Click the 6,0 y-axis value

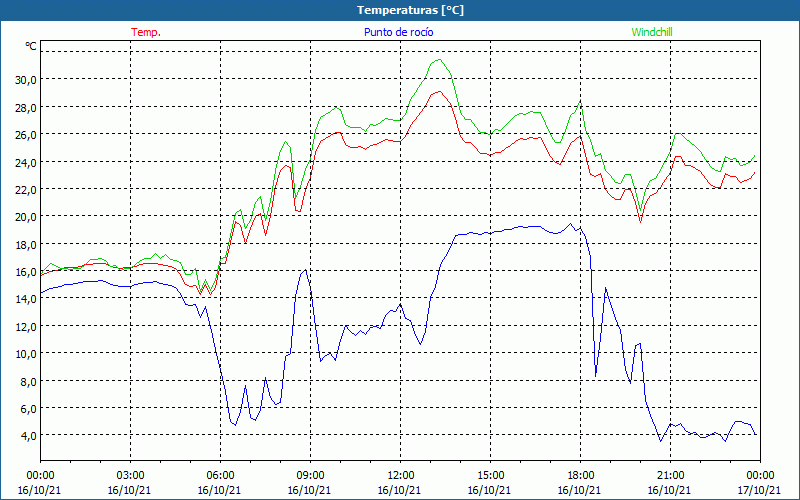[29, 409]
